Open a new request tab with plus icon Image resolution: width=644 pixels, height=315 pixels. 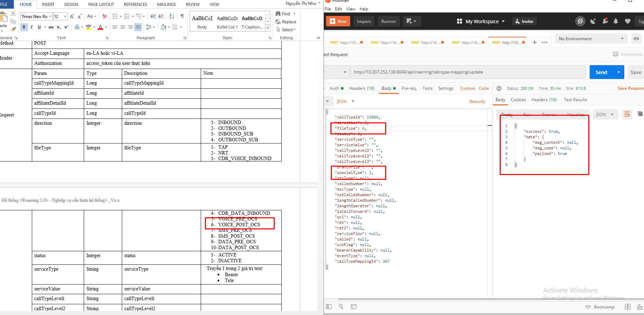(535, 42)
